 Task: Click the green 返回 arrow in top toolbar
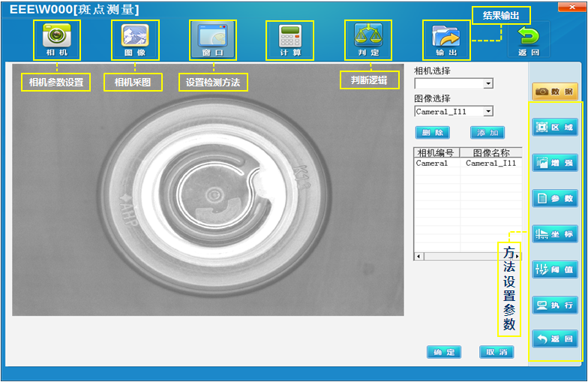(529, 41)
